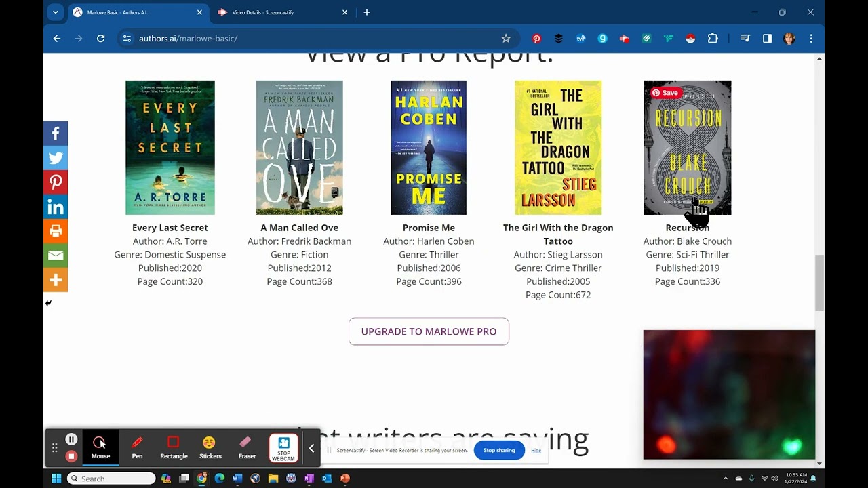Show hidden system tray icons chevron

click(x=726, y=479)
